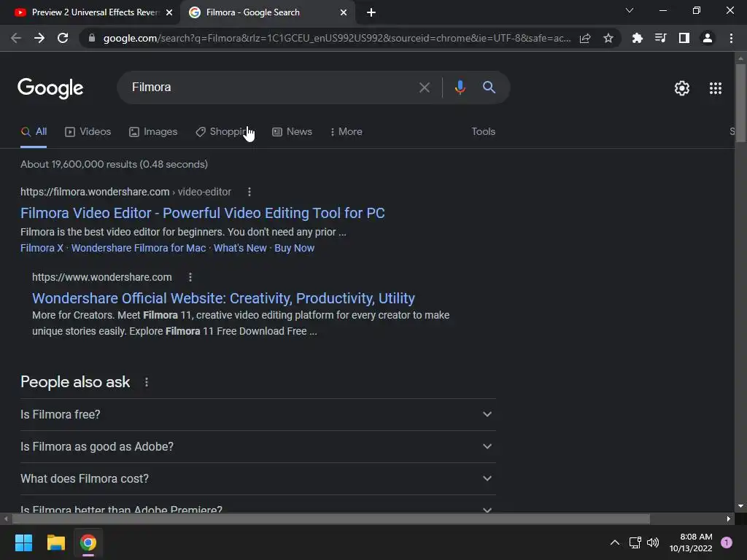Go forward using browser forward arrow
The width and height of the screenshot is (747, 560).
tap(39, 38)
